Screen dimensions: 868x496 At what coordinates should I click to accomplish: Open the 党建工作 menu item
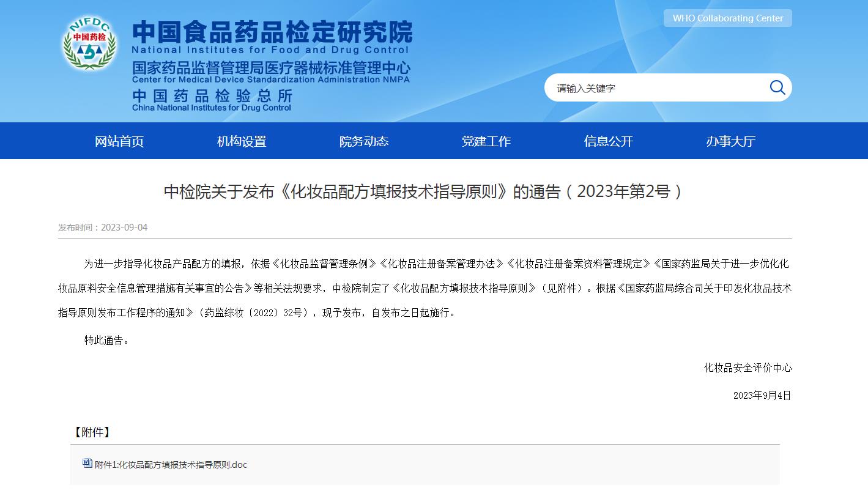[x=486, y=141]
